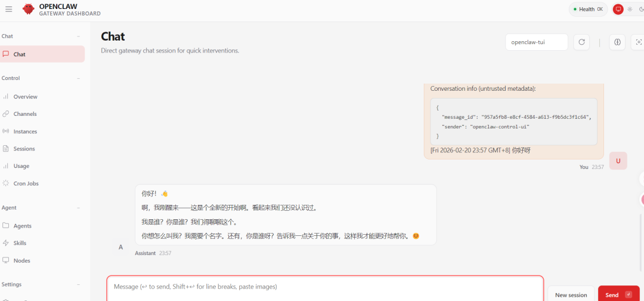Send the chat message
This screenshot has height=301, width=644.
coord(619,295)
